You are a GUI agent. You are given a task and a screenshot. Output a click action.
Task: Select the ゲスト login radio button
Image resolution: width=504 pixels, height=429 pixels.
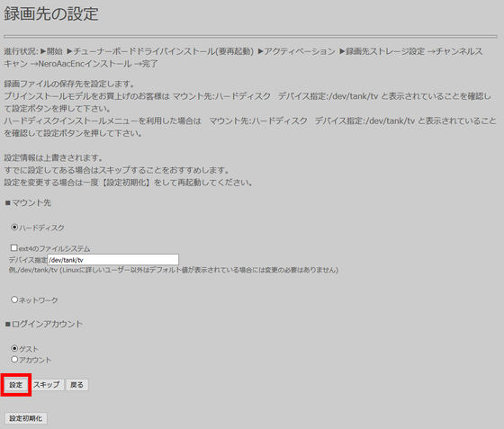pyautogui.click(x=14, y=348)
